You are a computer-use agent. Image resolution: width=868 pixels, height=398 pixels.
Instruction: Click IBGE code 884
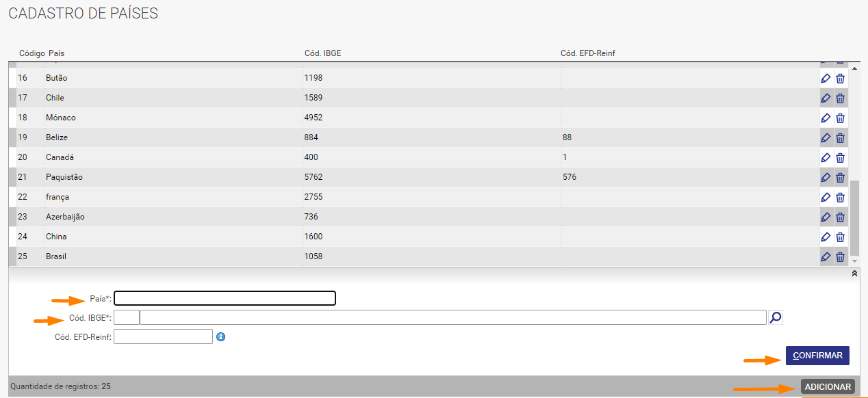[x=311, y=137]
